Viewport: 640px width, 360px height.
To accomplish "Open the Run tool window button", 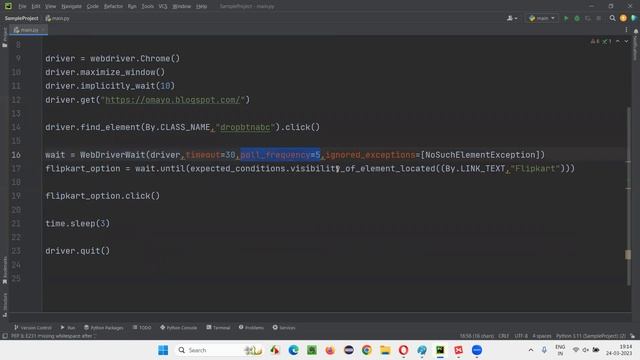I will [x=68, y=327].
